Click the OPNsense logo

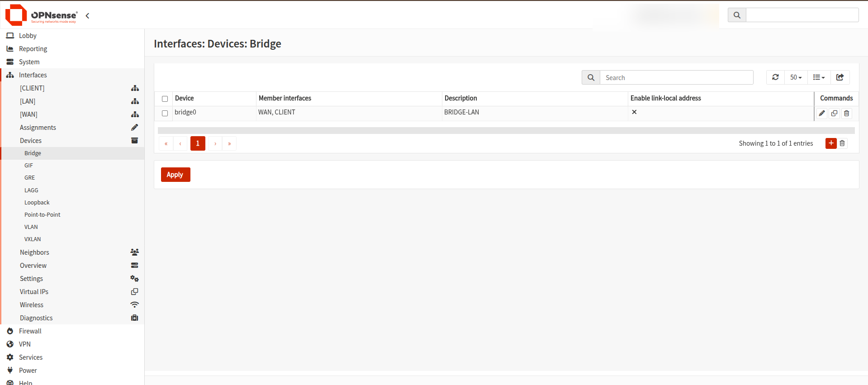(41, 15)
